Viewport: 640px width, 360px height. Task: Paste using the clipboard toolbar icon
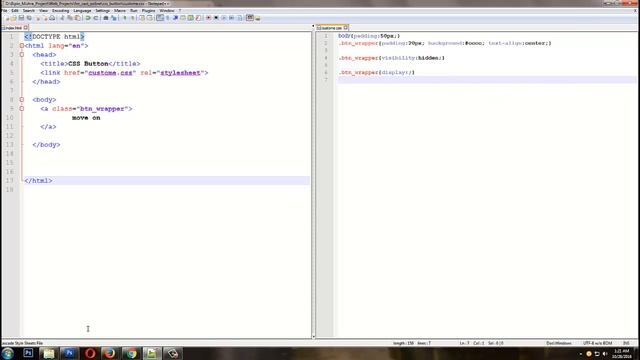pos(78,18)
